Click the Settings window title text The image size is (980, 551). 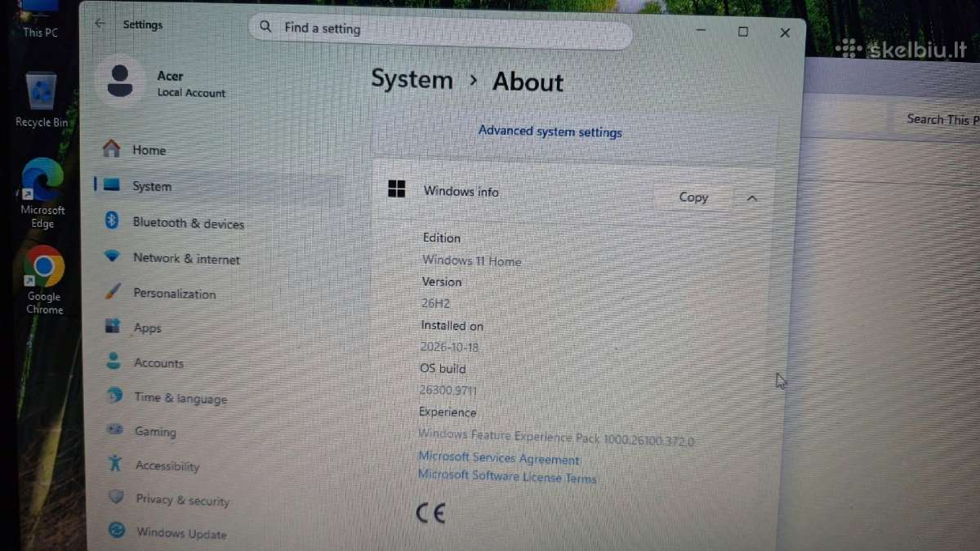point(143,24)
